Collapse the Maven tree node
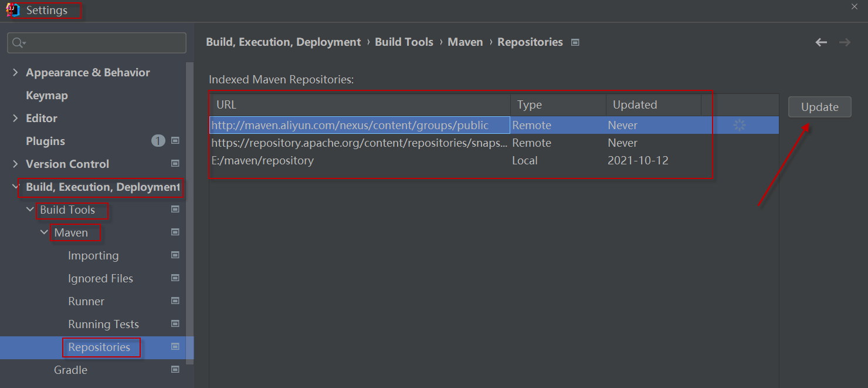The image size is (868, 388). tap(45, 232)
